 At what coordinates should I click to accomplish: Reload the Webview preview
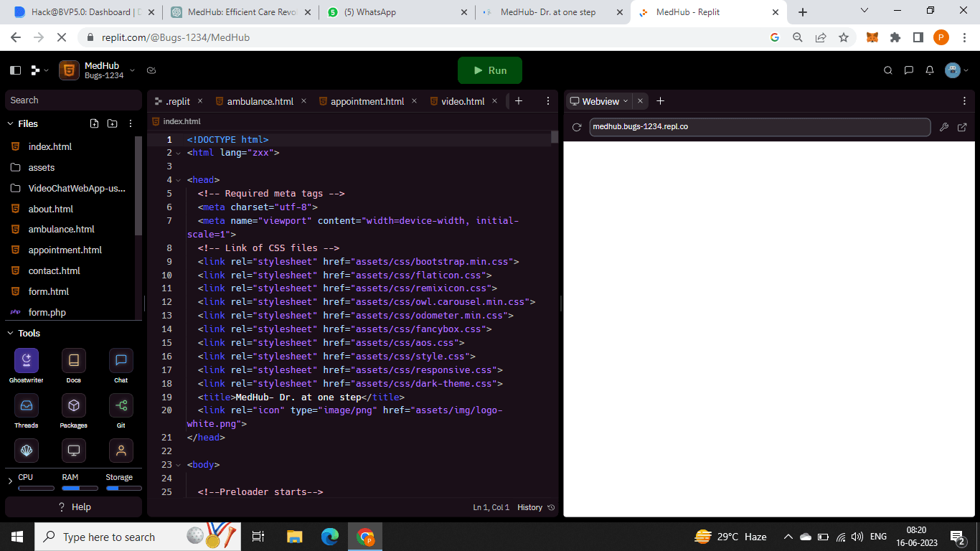576,127
